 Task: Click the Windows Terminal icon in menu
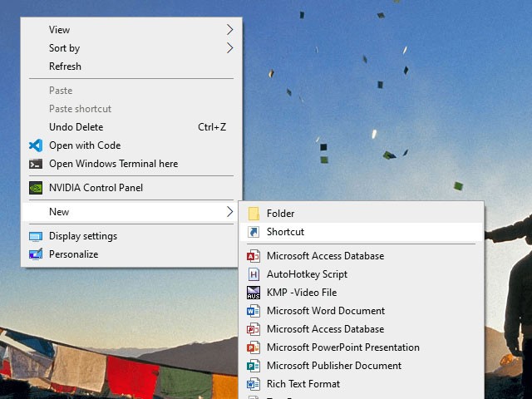click(36, 164)
